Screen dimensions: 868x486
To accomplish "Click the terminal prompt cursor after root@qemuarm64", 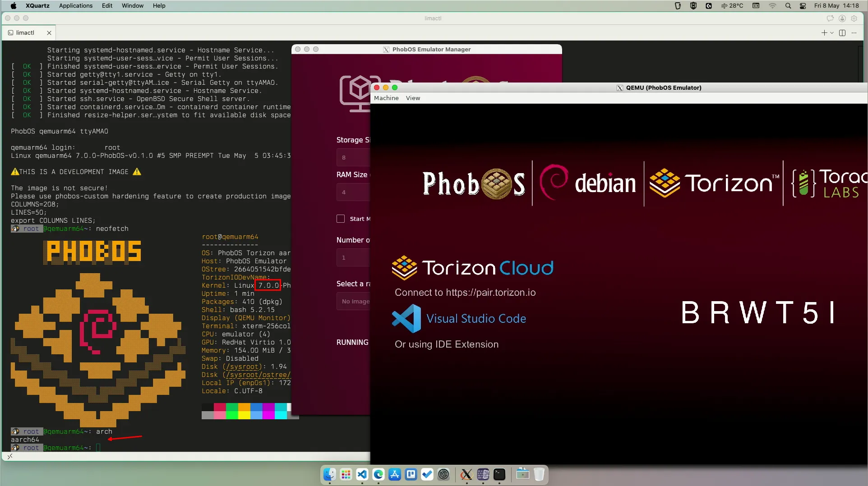I will click(x=98, y=448).
